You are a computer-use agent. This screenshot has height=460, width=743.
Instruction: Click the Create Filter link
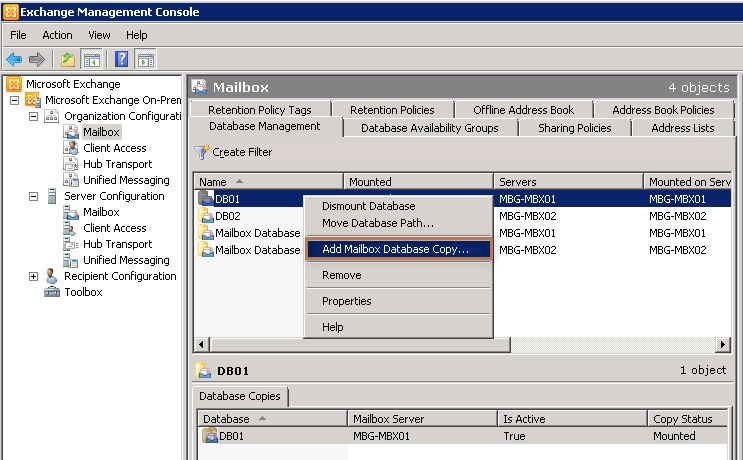click(242, 152)
